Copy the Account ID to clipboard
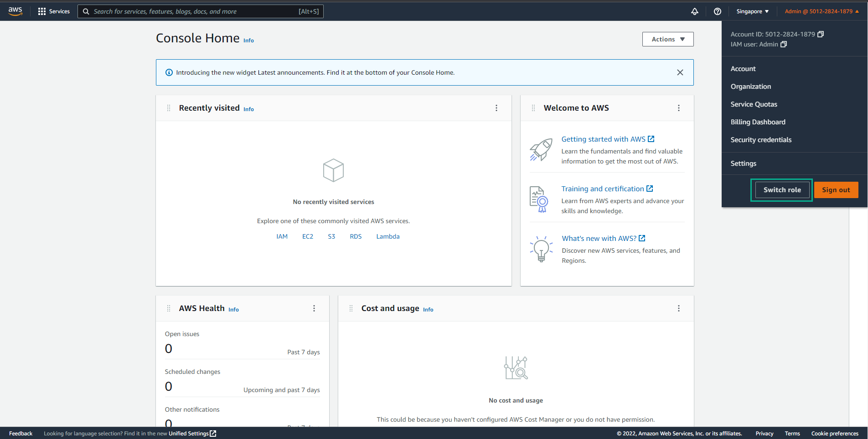 coord(821,34)
